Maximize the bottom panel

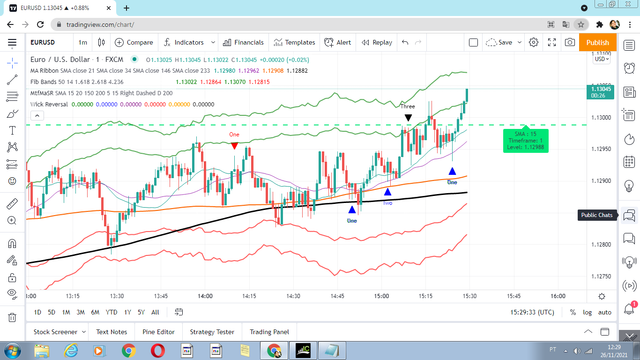coord(604,331)
